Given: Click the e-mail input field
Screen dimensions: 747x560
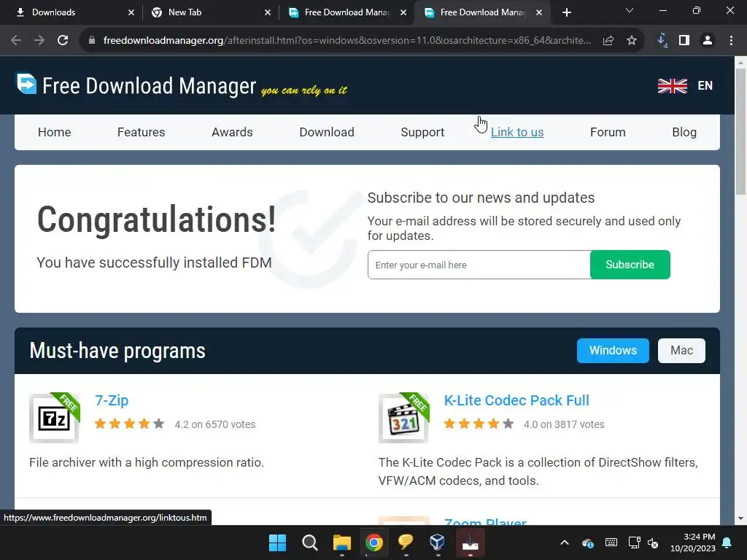Looking at the screenshot, I should (x=479, y=265).
